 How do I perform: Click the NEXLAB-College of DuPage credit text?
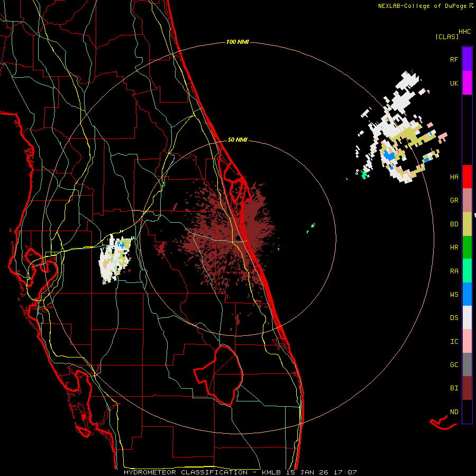422,6
